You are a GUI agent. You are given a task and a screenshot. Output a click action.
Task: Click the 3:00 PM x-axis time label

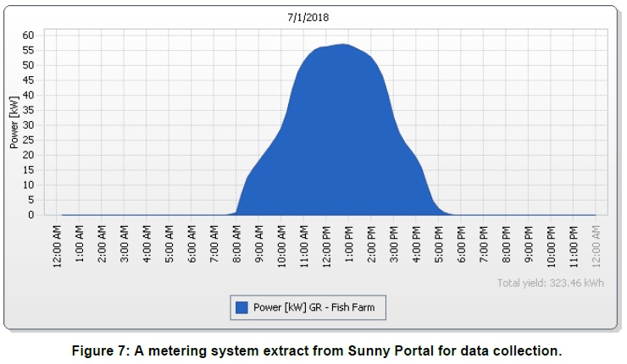click(x=395, y=245)
